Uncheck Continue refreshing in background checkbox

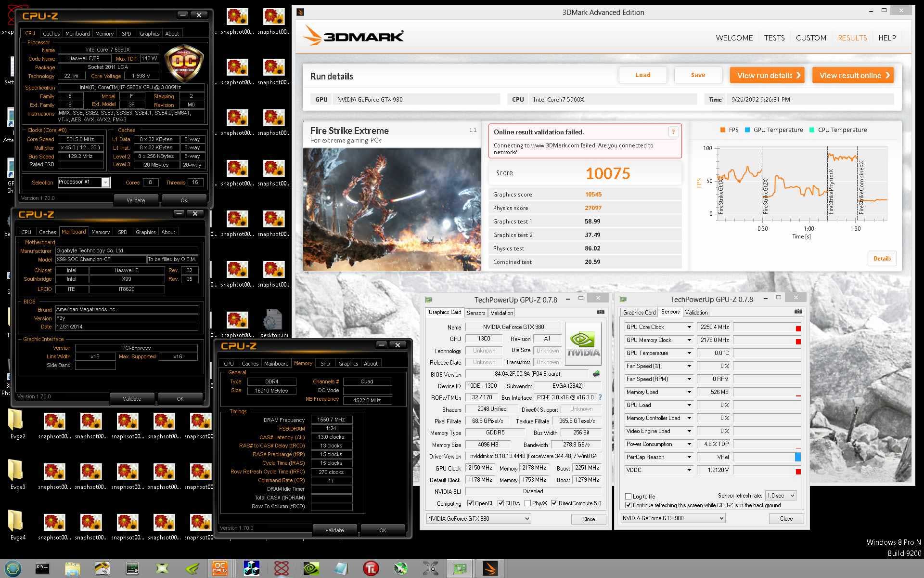628,505
